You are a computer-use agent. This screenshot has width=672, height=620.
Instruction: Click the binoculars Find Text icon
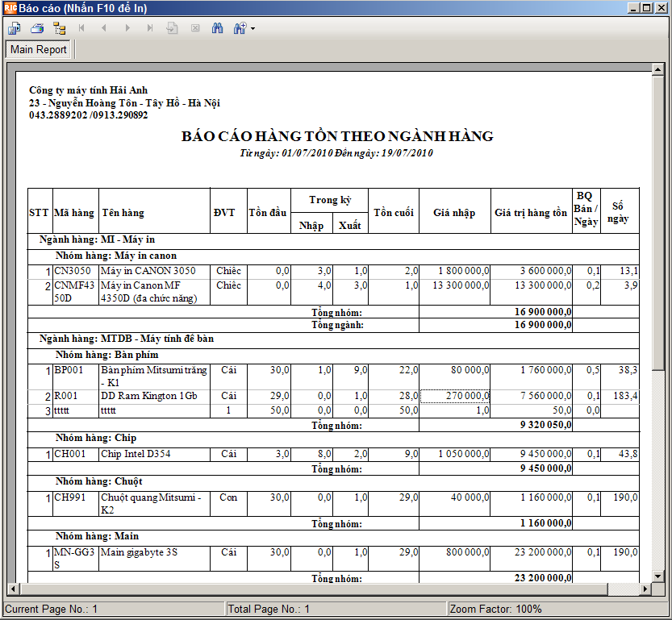click(x=217, y=28)
